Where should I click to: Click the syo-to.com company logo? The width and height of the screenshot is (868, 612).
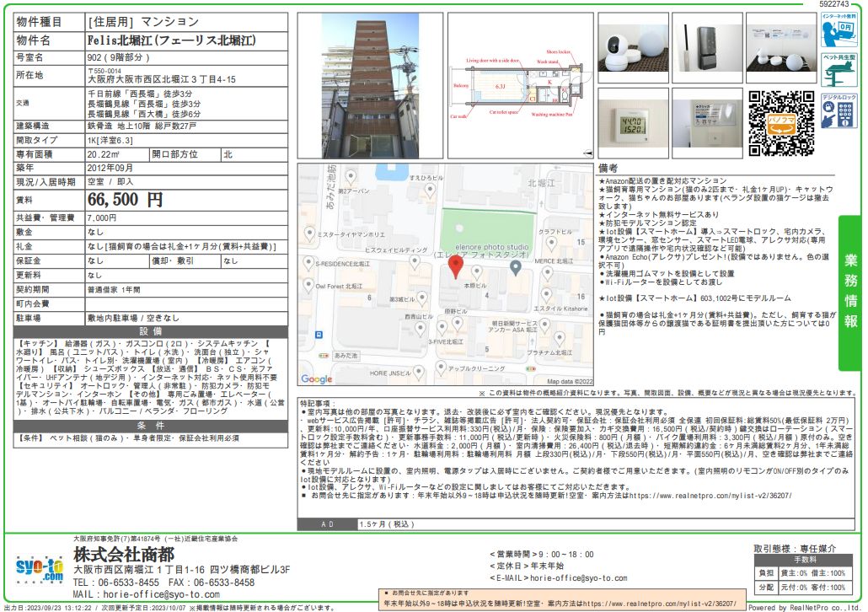pyautogui.click(x=40, y=569)
